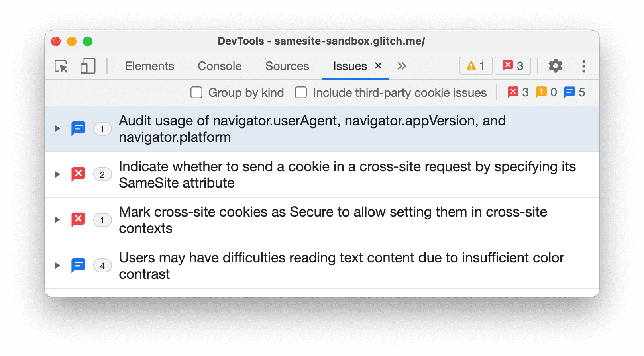The height and width of the screenshot is (356, 644).
Task: Switch to the Console tab
Action: (219, 66)
